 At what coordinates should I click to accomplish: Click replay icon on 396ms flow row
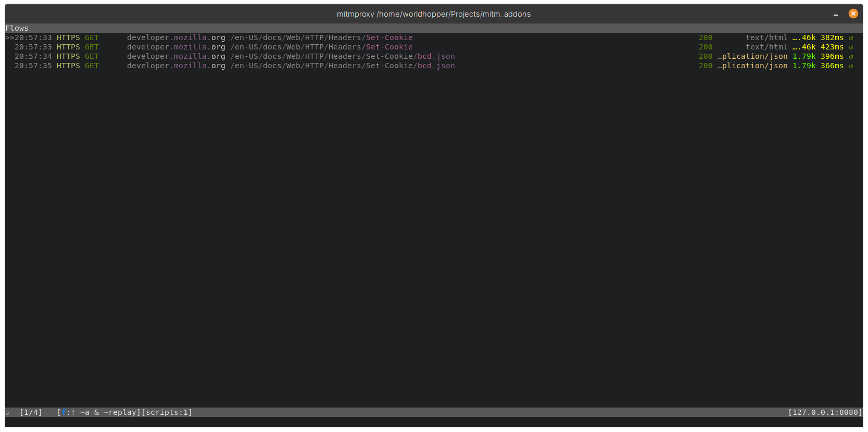point(851,57)
